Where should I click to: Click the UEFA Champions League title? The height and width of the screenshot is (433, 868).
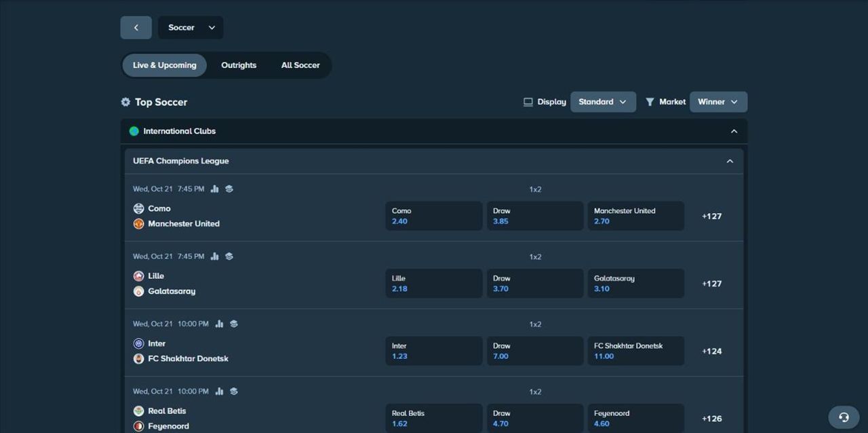tap(181, 161)
